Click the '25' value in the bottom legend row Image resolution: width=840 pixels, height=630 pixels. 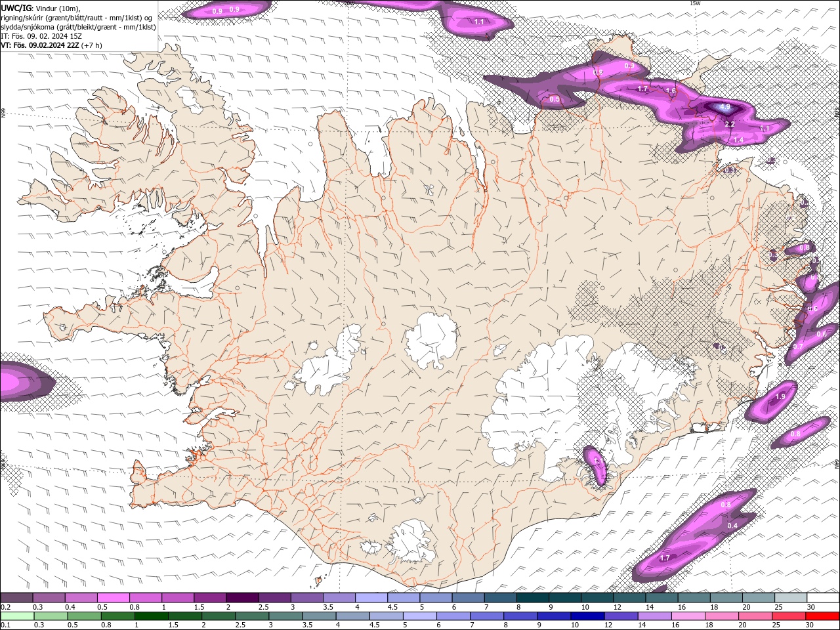(778, 625)
